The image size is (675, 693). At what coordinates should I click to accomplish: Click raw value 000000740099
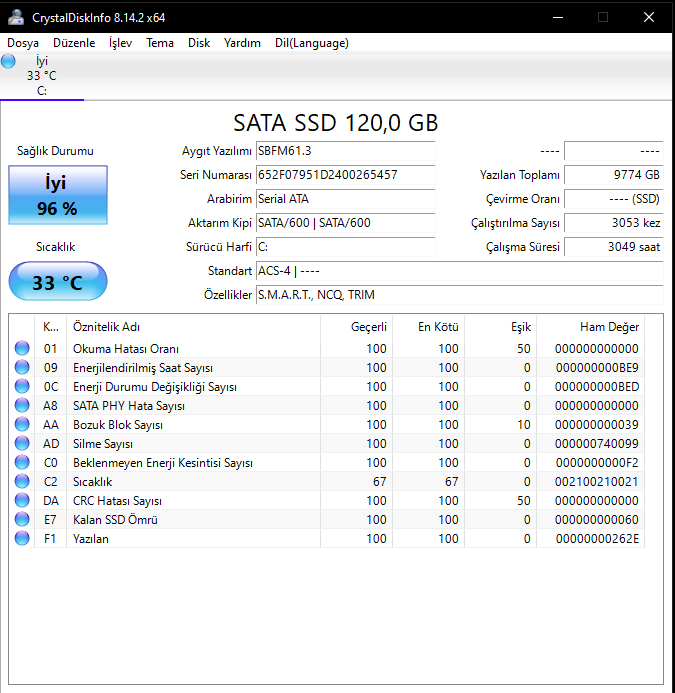pos(597,444)
